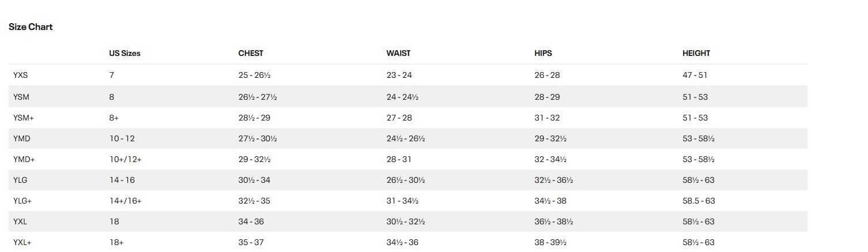Click the HEIGHT column header

pyautogui.click(x=696, y=53)
